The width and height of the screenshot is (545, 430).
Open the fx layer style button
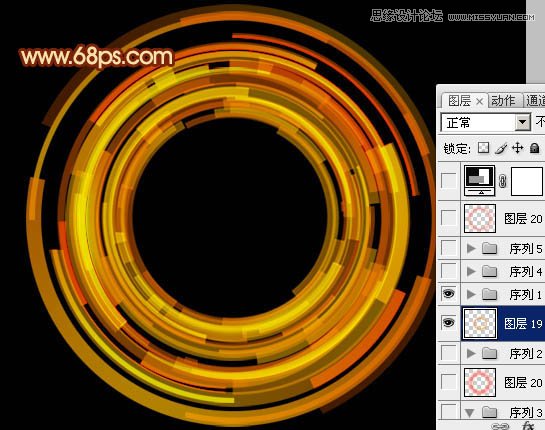pos(528,426)
